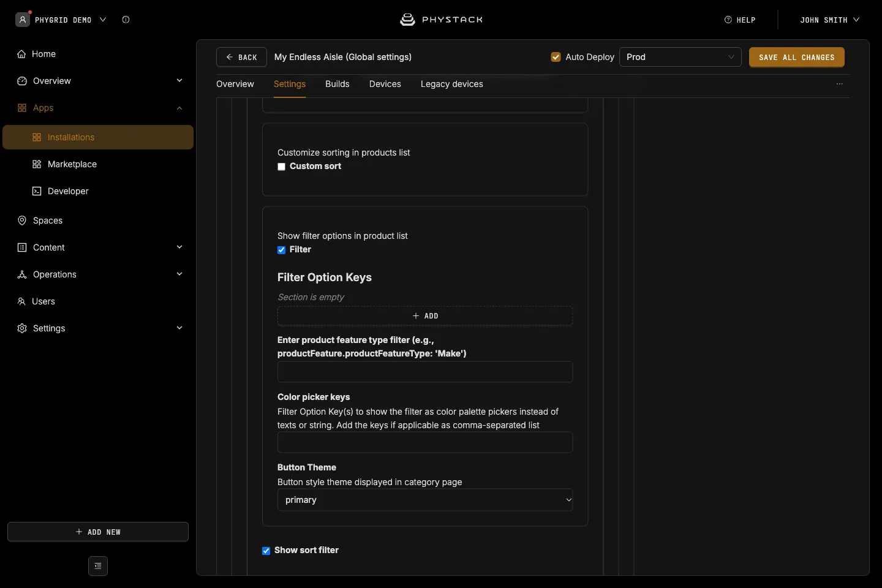Viewport: 882px width, 588px height.
Task: Click the Overview gauge icon
Action: tap(22, 81)
